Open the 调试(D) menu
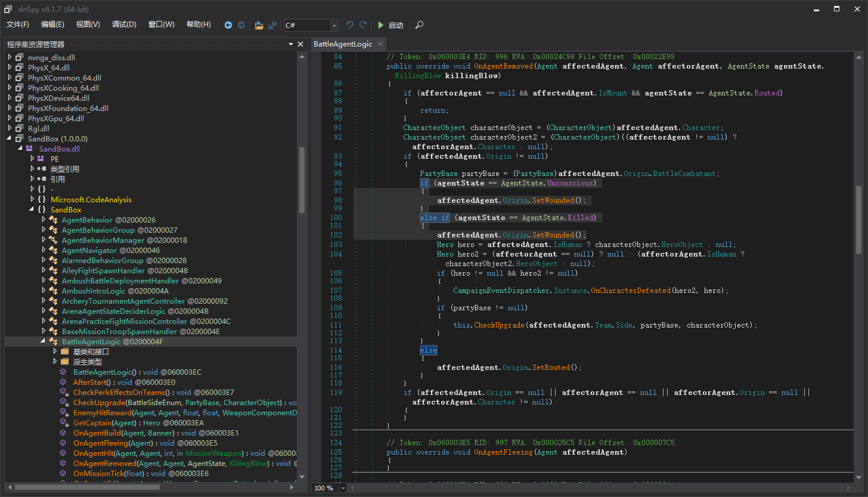The height and width of the screenshot is (497, 868). [124, 24]
